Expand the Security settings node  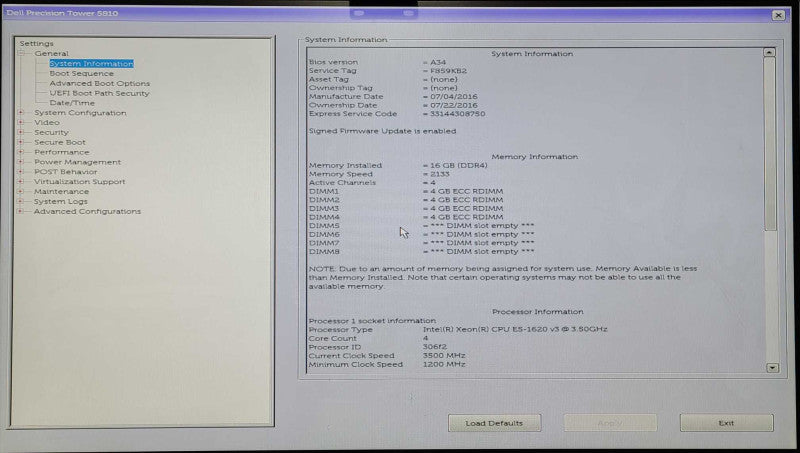coord(21,132)
